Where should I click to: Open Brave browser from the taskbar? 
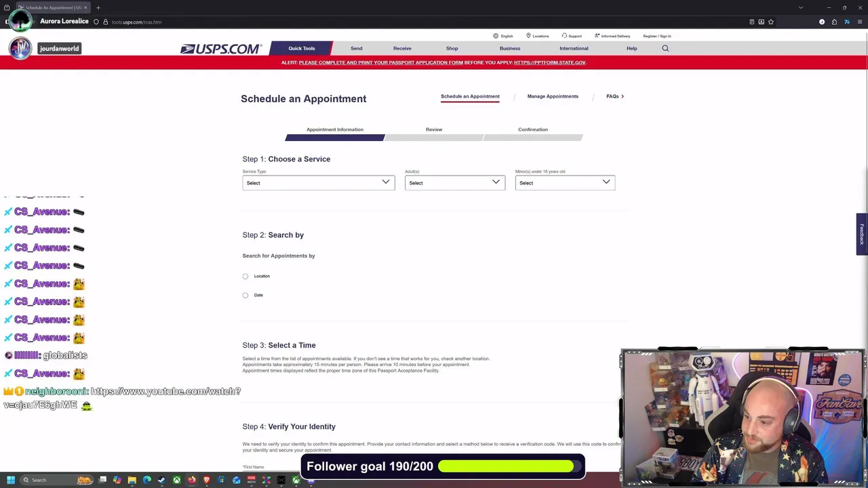(207, 480)
